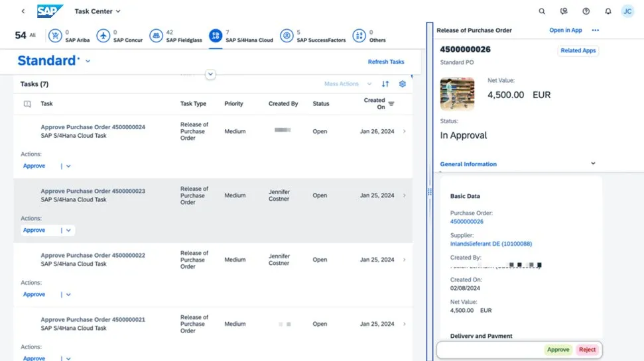Open the three-dot overflow menu in detail panel
Screen dimensions: 644x361
click(595, 30)
